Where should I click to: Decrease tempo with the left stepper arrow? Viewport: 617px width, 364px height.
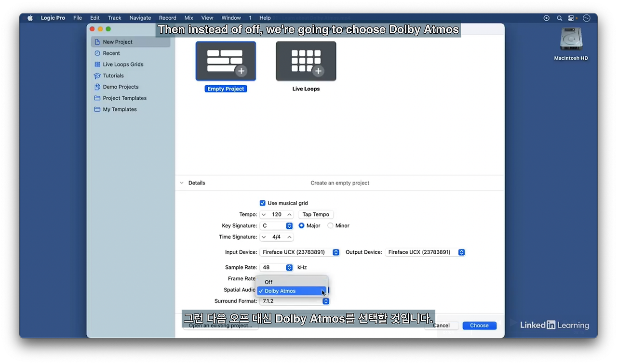click(x=264, y=214)
